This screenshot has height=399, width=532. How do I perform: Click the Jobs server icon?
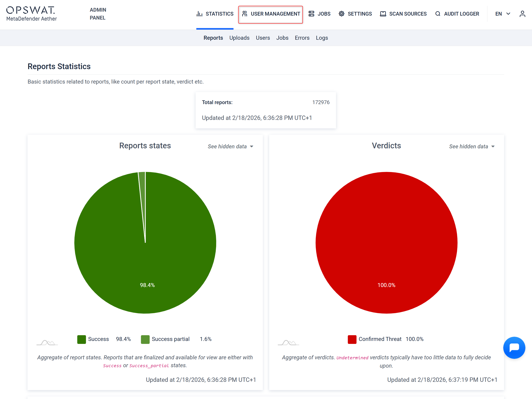click(311, 14)
